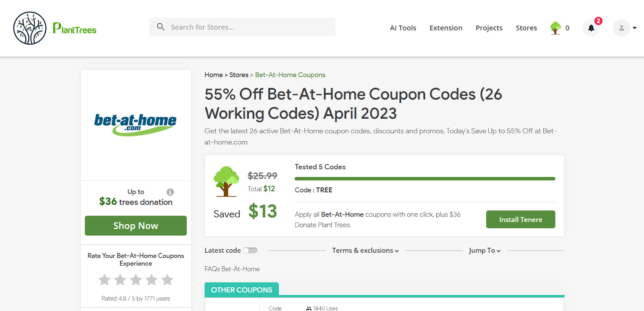Open AI Tools menu item
Viewport: 644px width, 311px height.
pyautogui.click(x=403, y=28)
